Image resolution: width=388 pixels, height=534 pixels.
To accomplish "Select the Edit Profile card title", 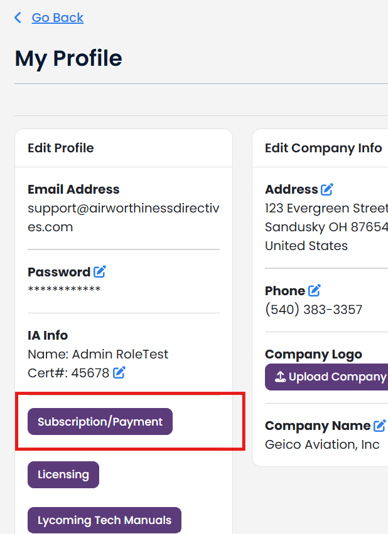I will (61, 148).
